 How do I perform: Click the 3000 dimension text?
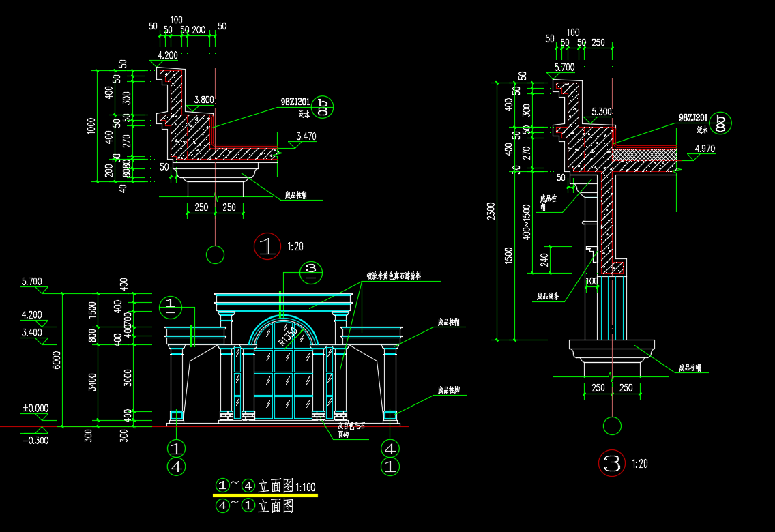(128, 378)
